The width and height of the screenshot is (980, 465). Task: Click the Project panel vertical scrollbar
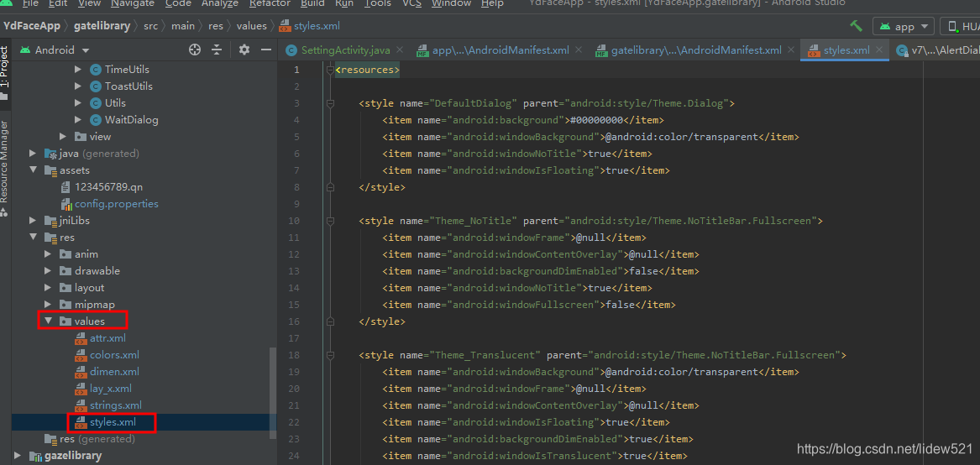point(273,394)
